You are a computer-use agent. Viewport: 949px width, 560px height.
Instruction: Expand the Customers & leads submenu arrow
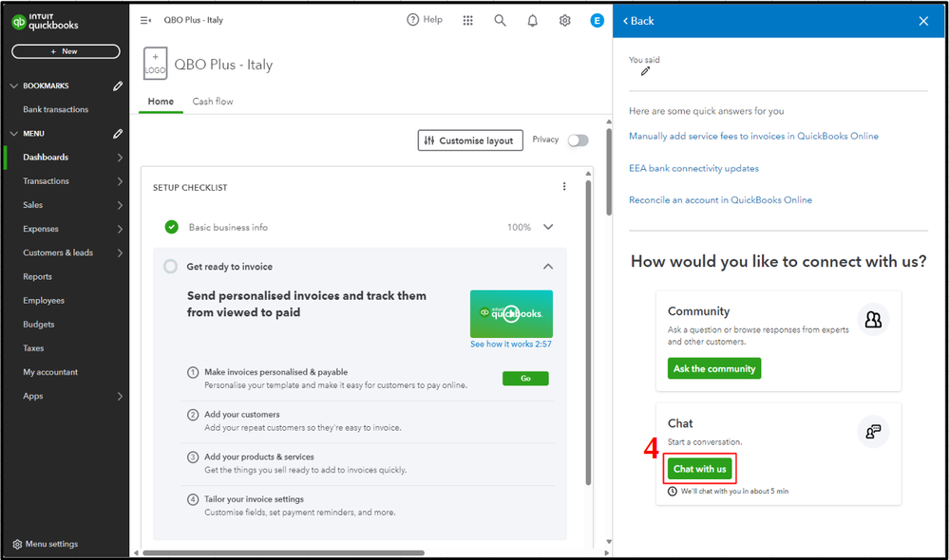[120, 252]
